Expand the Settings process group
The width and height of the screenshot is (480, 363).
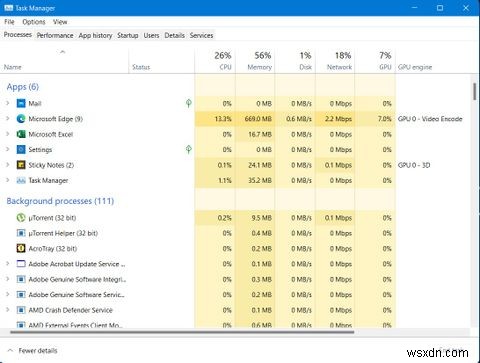click(8, 149)
